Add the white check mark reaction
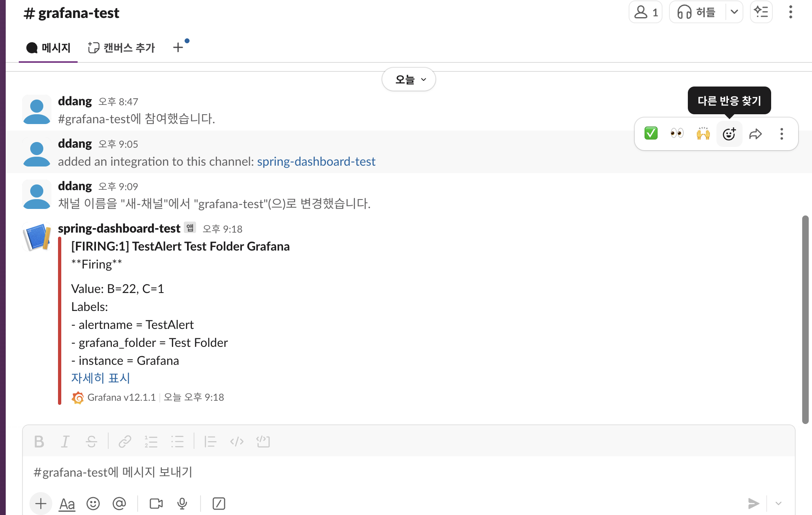 651,133
